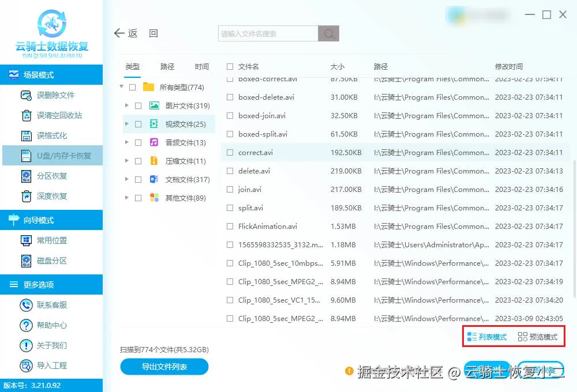Image resolution: width=577 pixels, height=392 pixels.
Task: Switch to 列表模式 view
Action: pos(486,337)
